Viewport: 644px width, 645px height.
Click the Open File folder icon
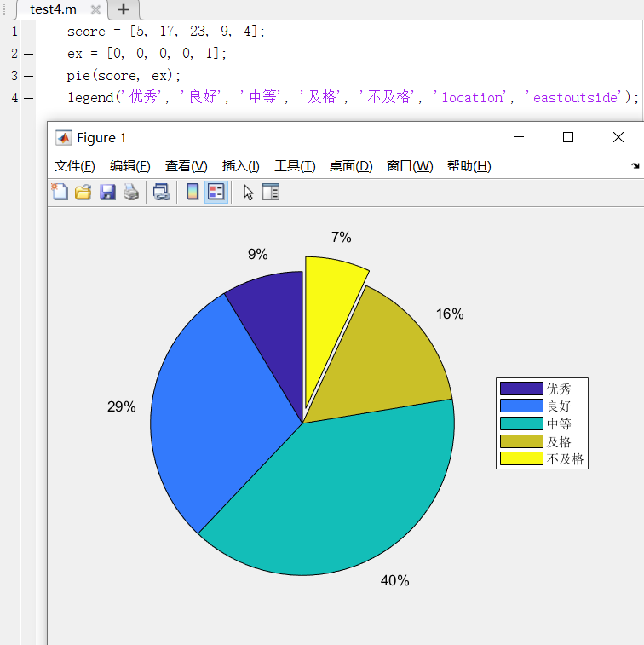(83, 192)
